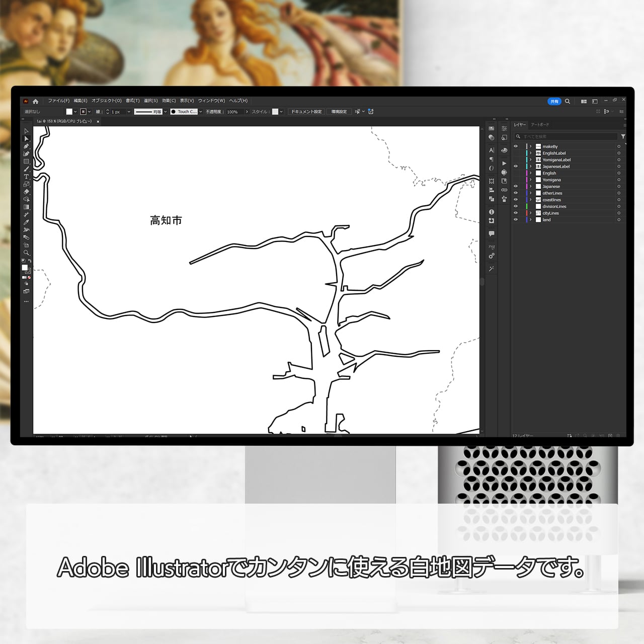Click the 環境設定 button

[x=339, y=112]
